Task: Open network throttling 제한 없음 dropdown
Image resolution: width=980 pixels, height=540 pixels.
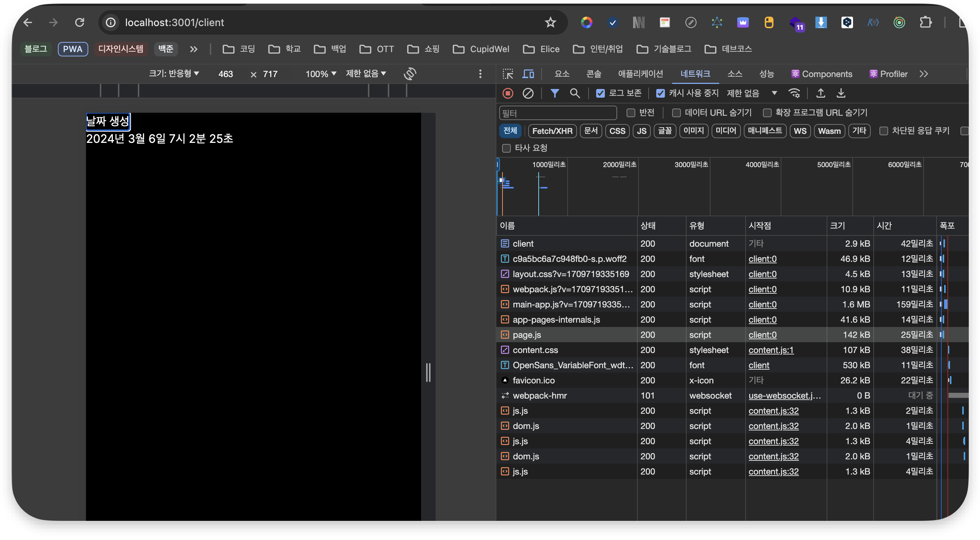Action: click(x=752, y=93)
